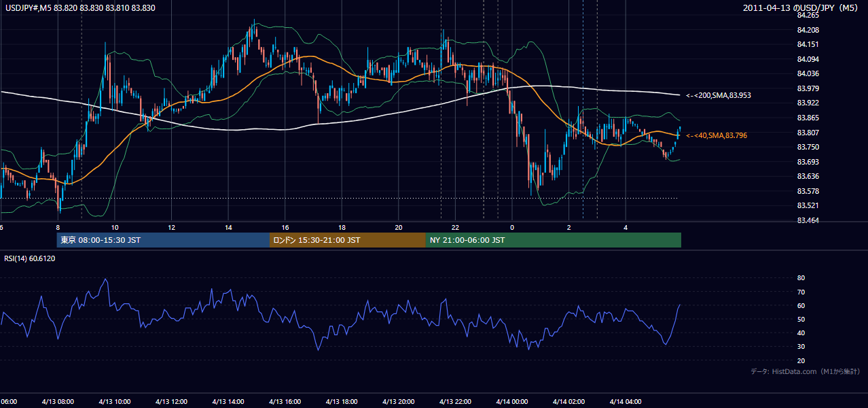Screen dimensions: 868x408
Task: Click the 83.578 price axis label
Action: pos(808,191)
